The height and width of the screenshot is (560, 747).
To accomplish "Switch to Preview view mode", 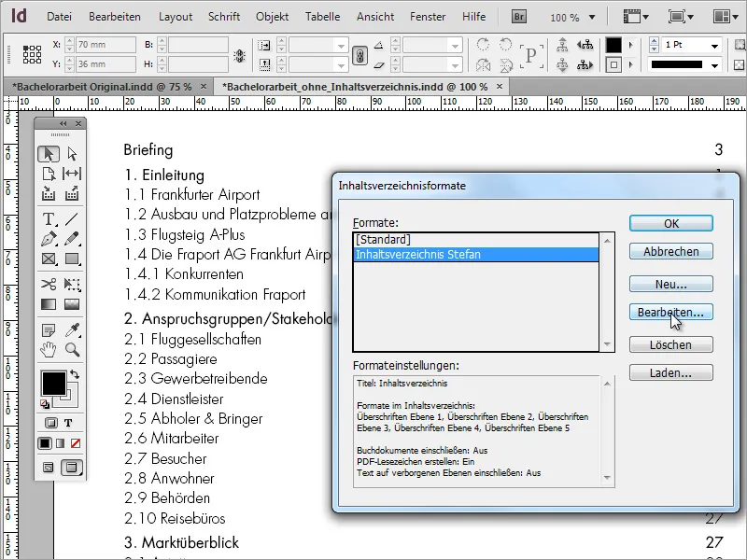I will tap(71, 468).
